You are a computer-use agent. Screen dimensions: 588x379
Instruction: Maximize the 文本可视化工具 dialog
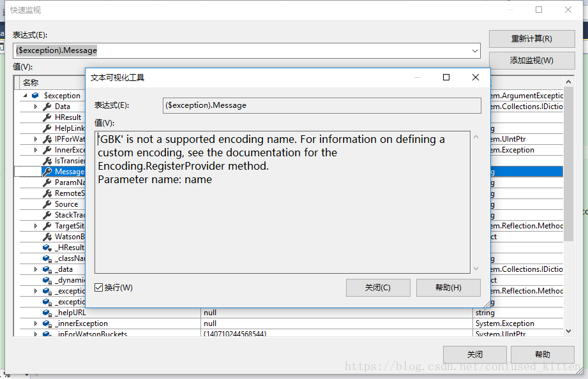[x=446, y=77]
